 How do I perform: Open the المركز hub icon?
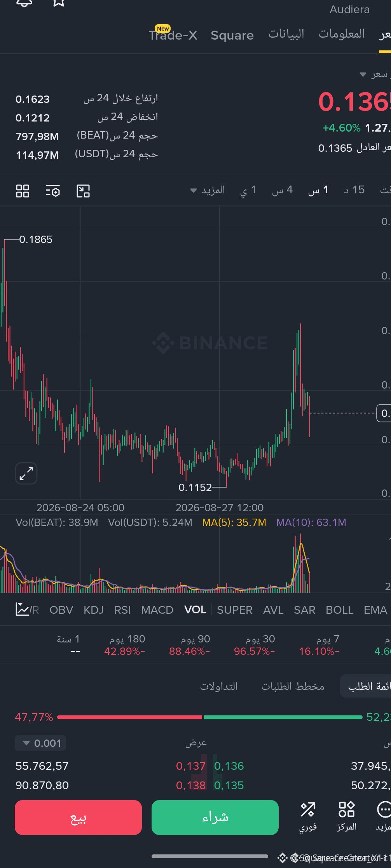tap(347, 817)
